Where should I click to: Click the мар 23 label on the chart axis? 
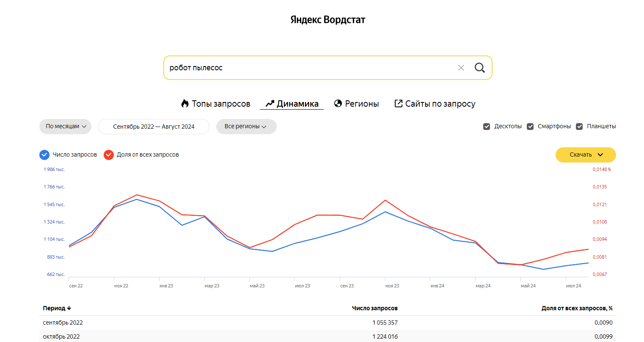click(212, 286)
